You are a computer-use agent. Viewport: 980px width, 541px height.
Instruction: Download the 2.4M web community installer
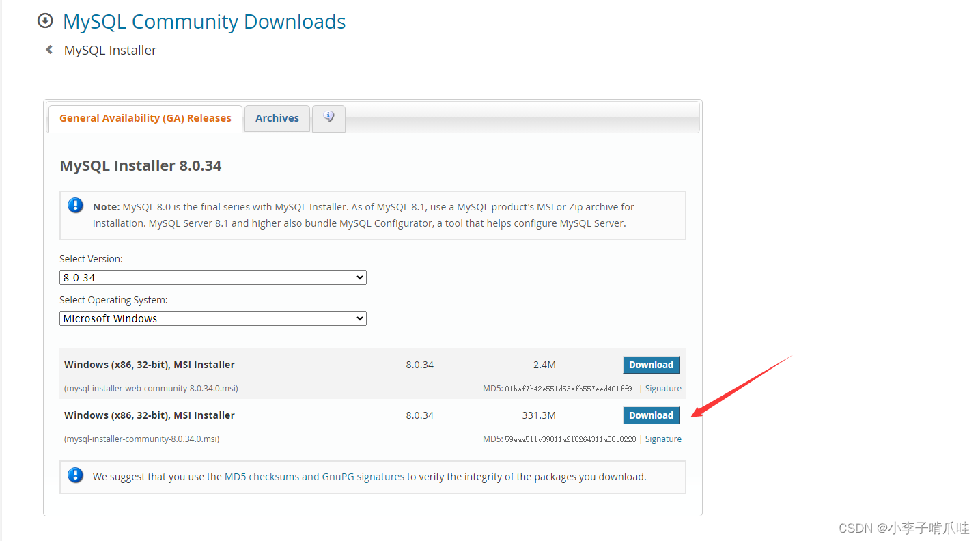651,365
